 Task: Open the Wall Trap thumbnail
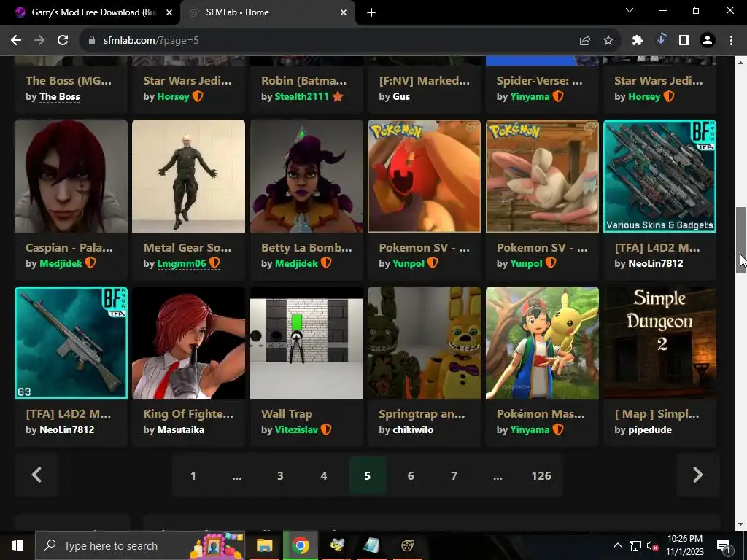306,343
